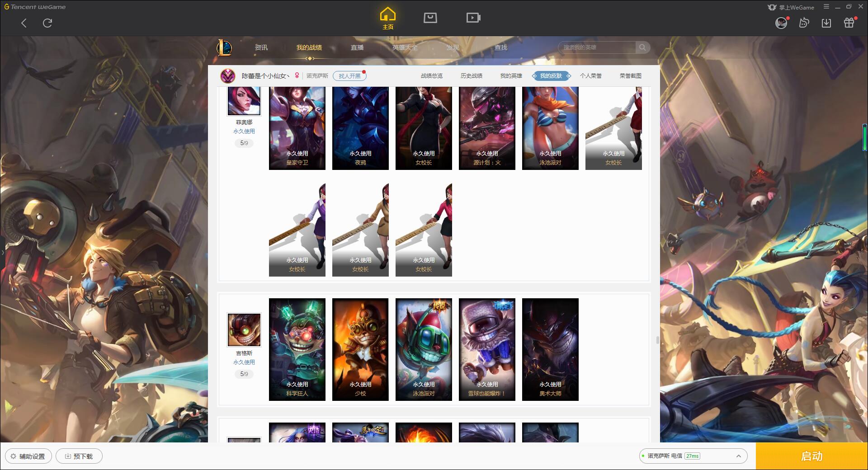
Task: Open 少校 skin thumbnail
Action: [x=360, y=349]
